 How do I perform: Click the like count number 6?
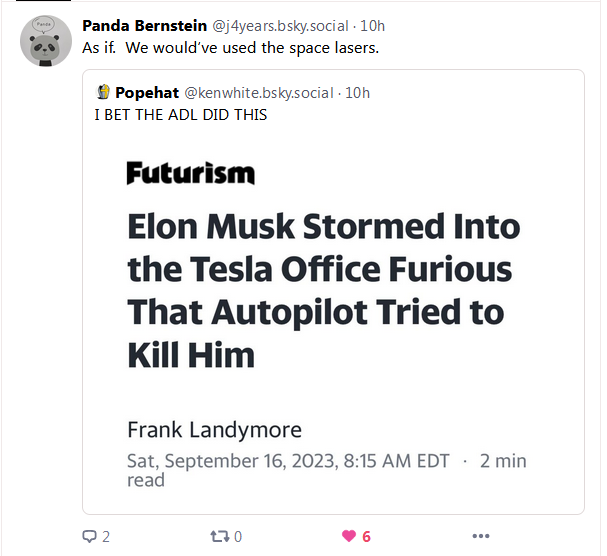366,537
